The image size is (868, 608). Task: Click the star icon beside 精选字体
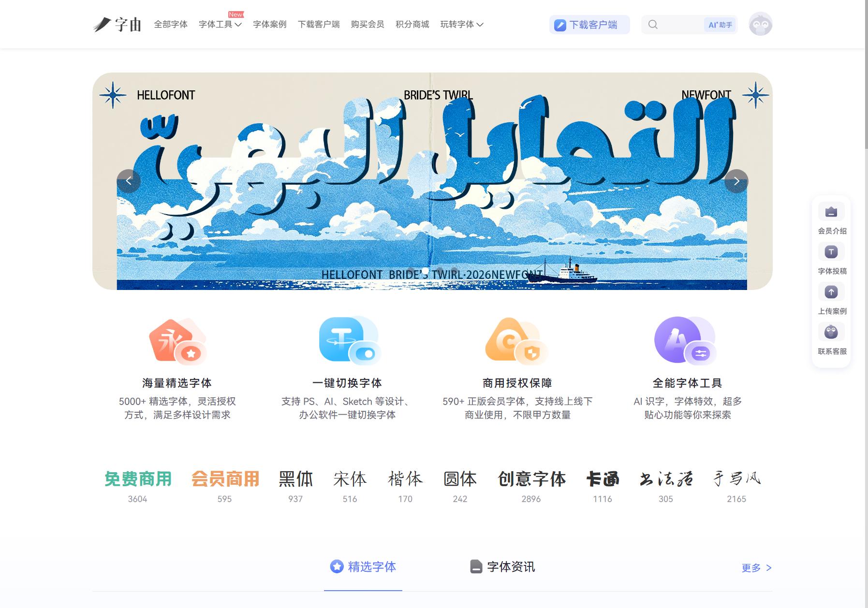point(337,566)
